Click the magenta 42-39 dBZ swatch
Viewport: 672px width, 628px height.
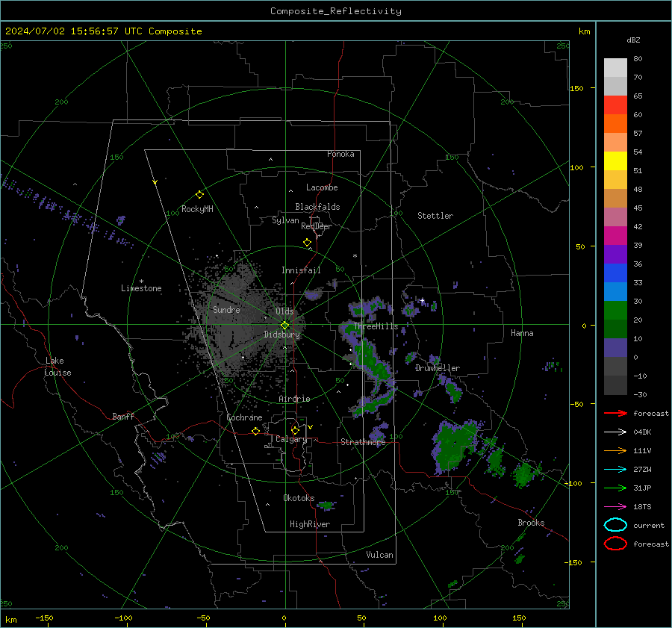pyautogui.click(x=615, y=235)
